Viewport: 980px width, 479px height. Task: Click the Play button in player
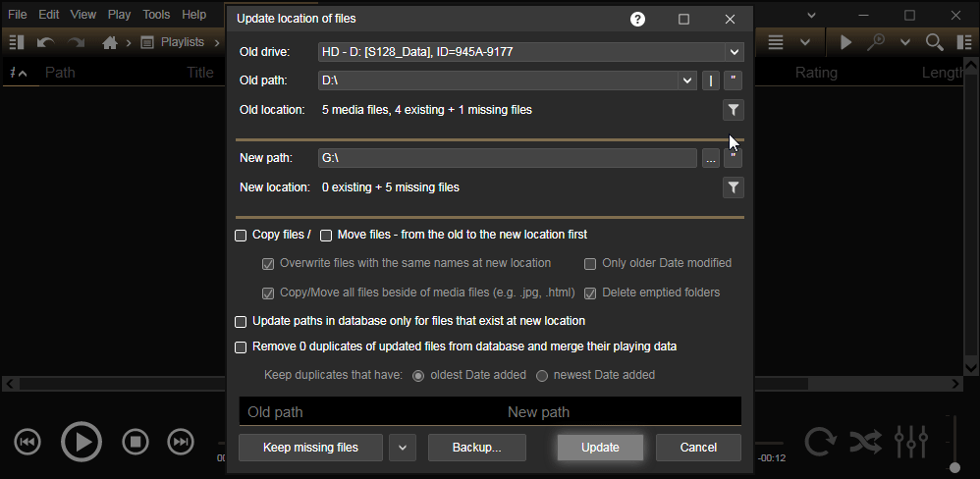[x=82, y=442]
